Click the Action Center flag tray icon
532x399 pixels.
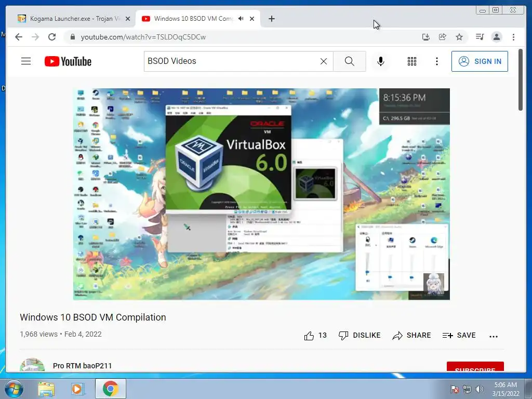tap(454, 389)
